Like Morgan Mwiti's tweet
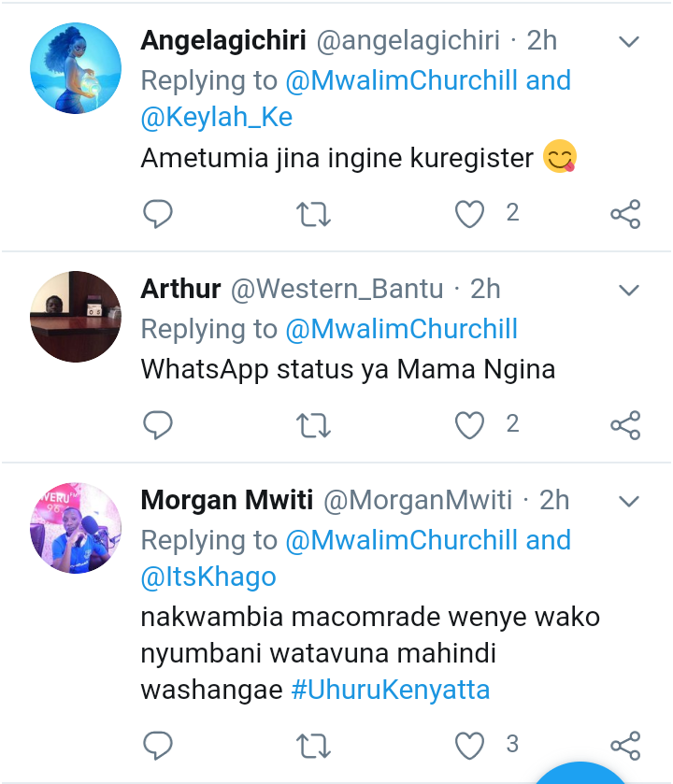Screen dimensions: 673x784 (x=469, y=746)
